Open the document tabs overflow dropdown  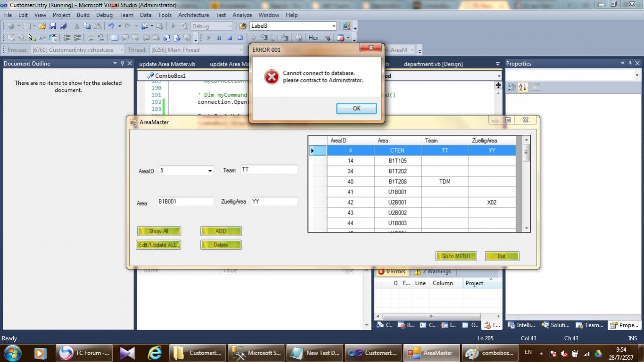tap(497, 64)
